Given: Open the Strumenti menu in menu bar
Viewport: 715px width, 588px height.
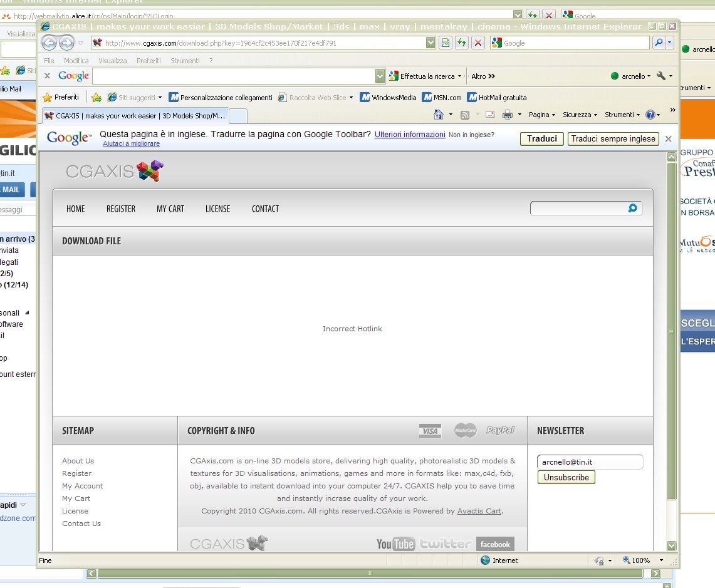Looking at the screenshot, I should (185, 61).
